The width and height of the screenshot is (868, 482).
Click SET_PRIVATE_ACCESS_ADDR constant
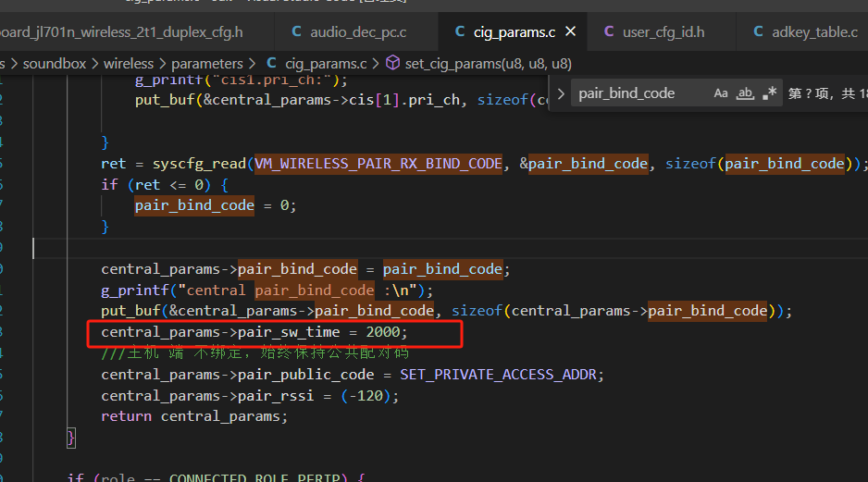(498, 375)
